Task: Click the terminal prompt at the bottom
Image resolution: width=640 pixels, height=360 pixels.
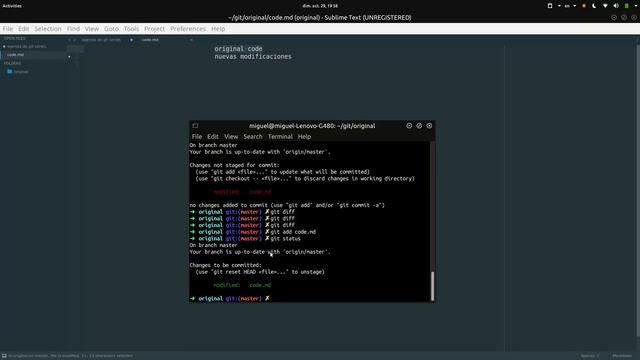Action: [x=229, y=299]
